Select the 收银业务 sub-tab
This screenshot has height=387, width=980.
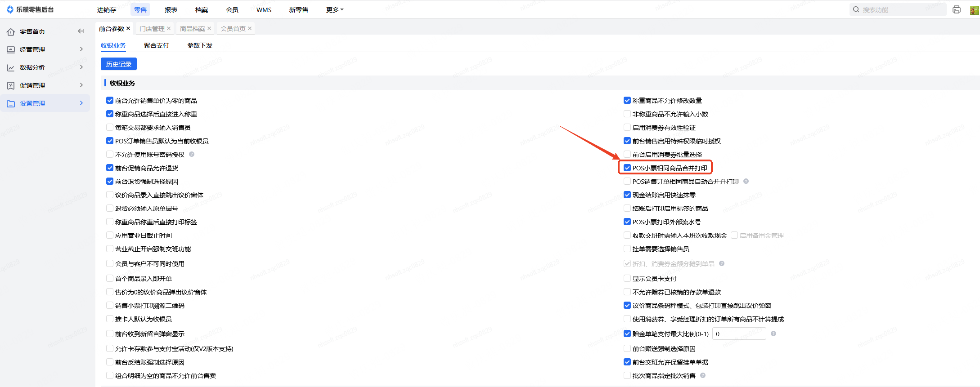[x=113, y=45]
